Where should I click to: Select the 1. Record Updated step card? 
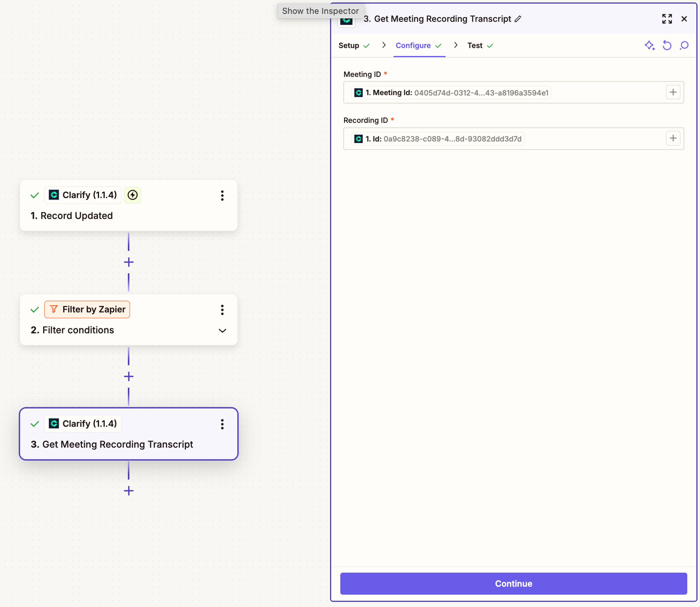coord(129,205)
